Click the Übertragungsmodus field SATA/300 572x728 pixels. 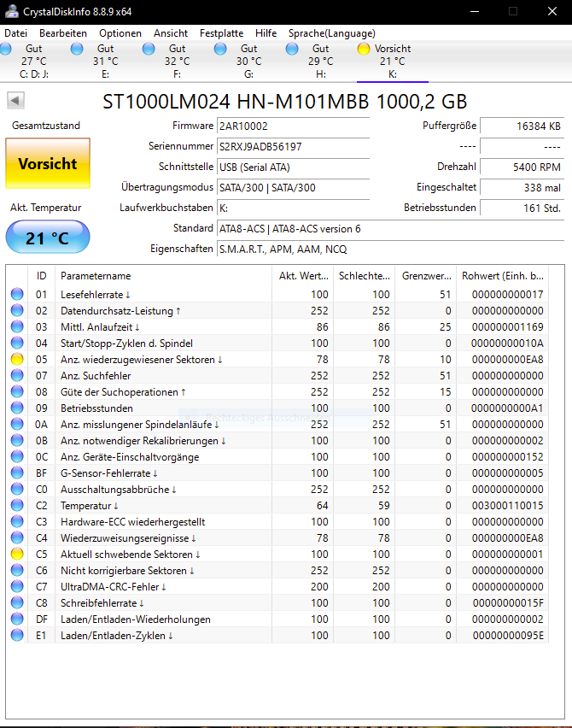point(293,188)
